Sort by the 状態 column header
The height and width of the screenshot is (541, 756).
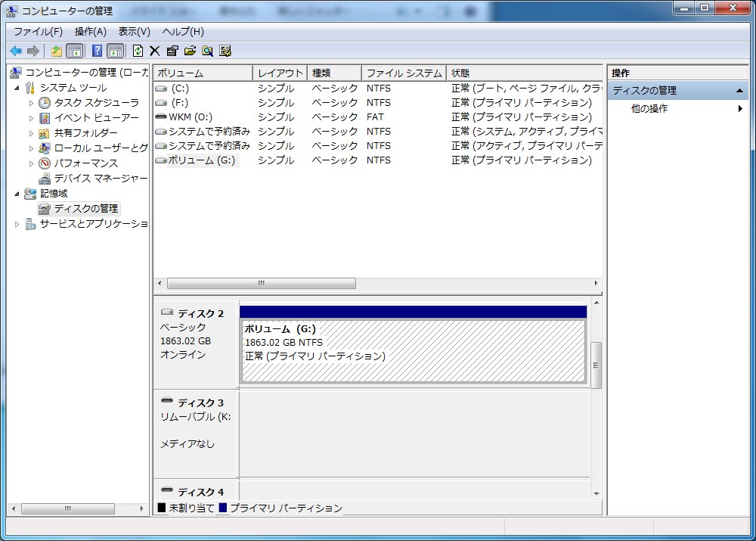(525, 73)
